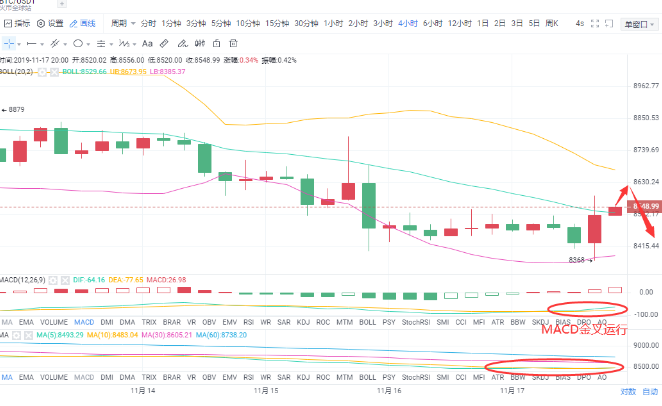Expand the levels tool dropdown arrow

[x=111, y=44]
